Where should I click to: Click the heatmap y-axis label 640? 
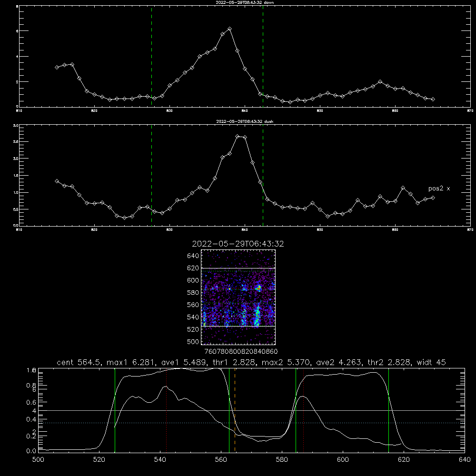coord(193,256)
